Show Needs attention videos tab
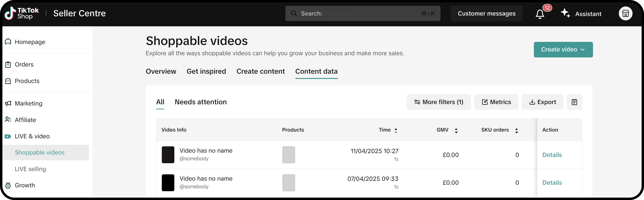 coord(201,102)
